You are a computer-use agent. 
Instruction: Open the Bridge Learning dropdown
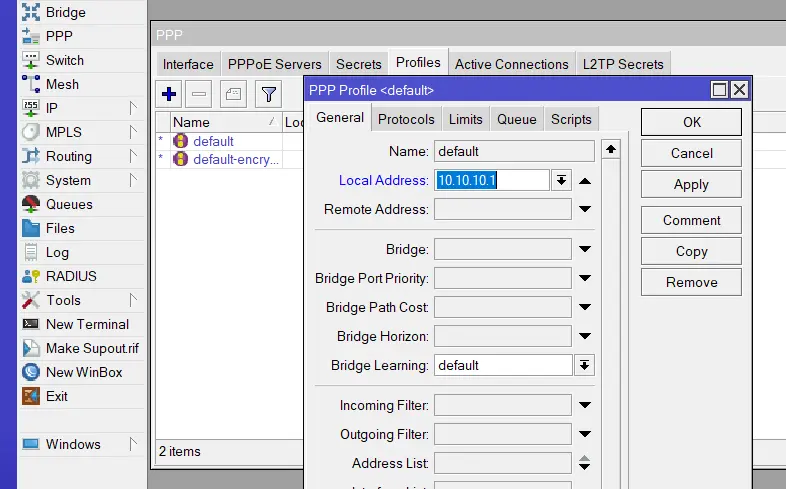(x=585, y=365)
